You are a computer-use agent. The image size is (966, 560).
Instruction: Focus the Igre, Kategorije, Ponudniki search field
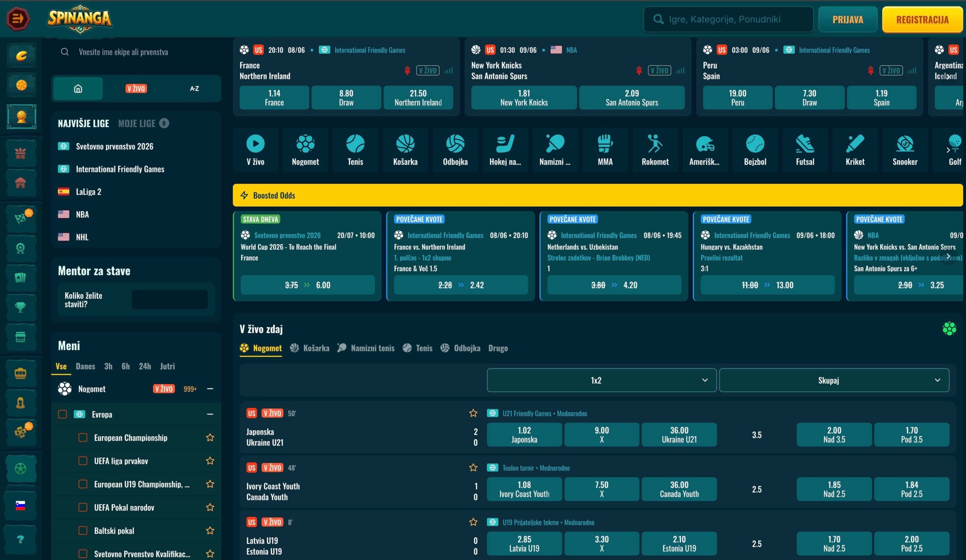pos(728,19)
